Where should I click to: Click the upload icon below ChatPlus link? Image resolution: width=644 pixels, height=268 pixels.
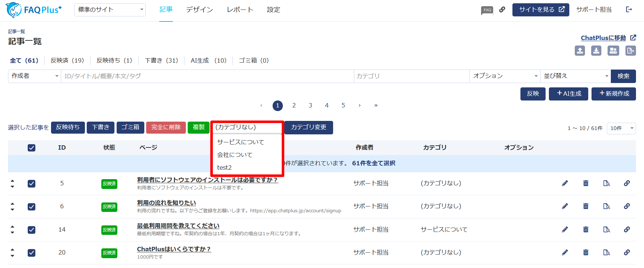coord(580,51)
